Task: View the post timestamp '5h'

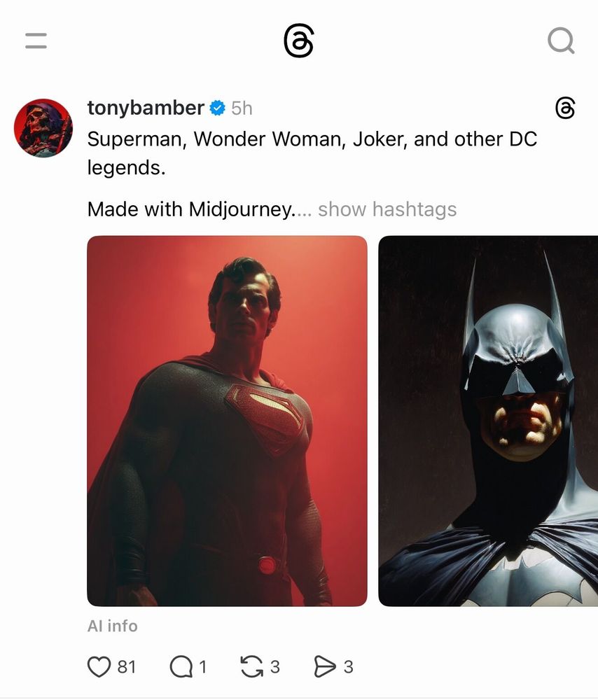Action: [x=243, y=108]
